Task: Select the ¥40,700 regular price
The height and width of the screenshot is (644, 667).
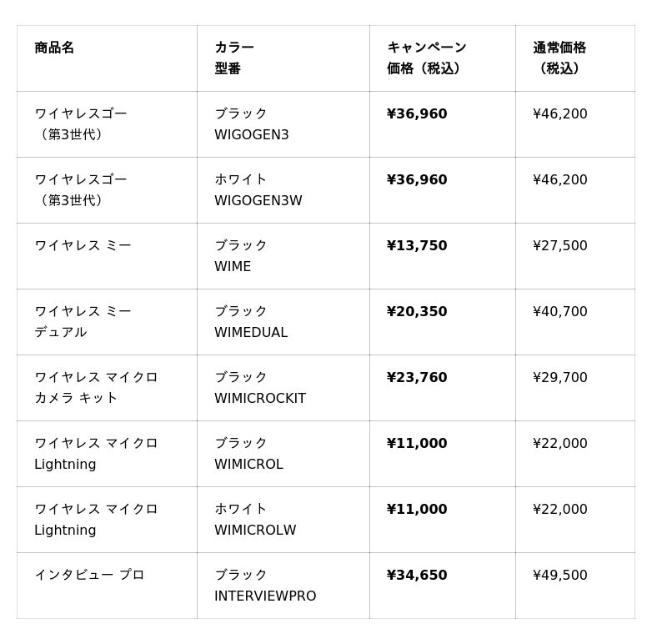Action: (560, 311)
